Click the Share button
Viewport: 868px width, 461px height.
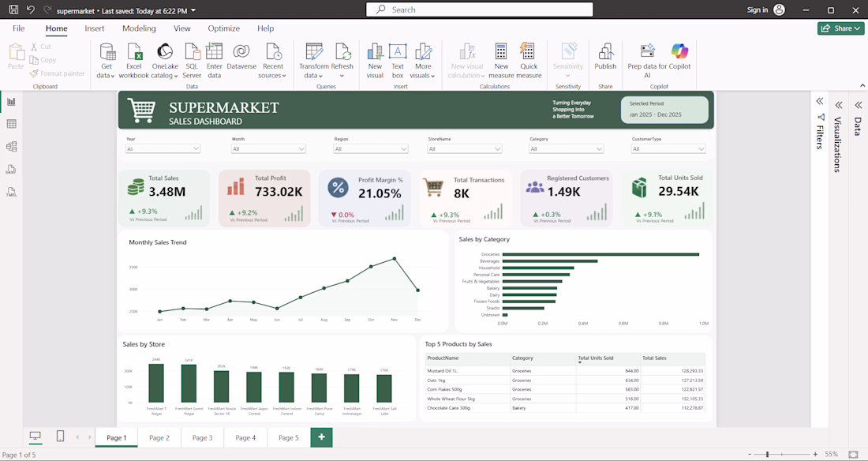[840, 28]
